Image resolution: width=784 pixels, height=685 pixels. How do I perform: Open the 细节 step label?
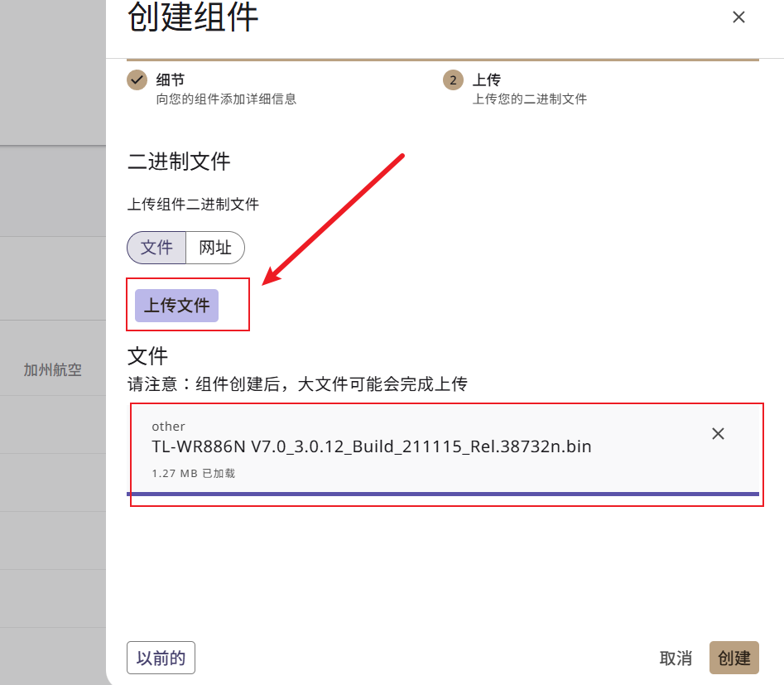point(171,80)
